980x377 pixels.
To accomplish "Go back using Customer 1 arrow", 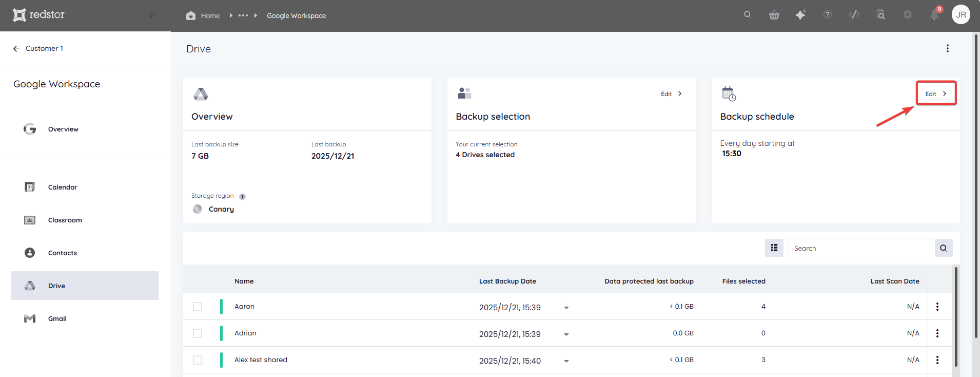I will pyautogui.click(x=16, y=48).
